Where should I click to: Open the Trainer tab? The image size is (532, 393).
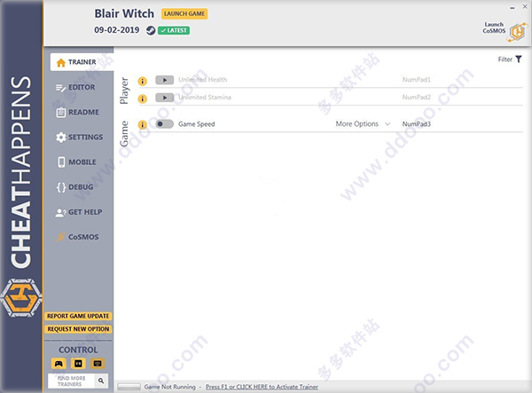point(82,62)
